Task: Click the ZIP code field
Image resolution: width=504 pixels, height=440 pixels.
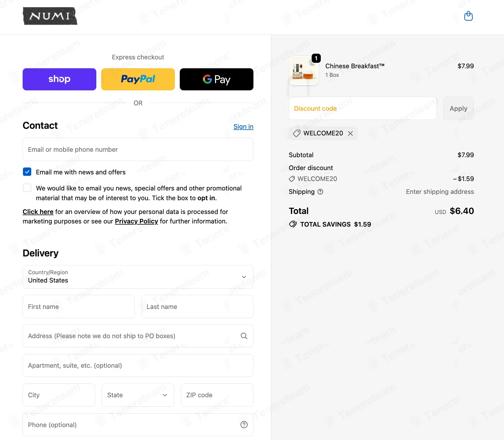Action: [217, 395]
